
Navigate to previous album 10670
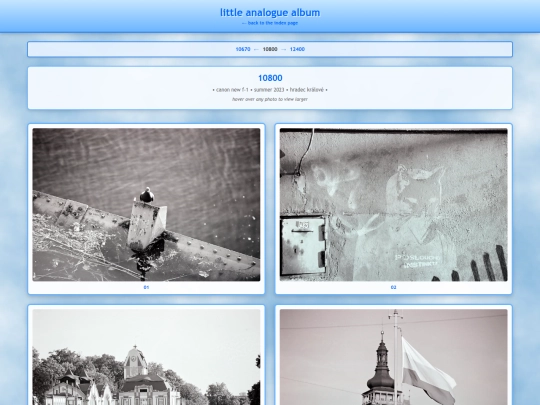pos(243,49)
